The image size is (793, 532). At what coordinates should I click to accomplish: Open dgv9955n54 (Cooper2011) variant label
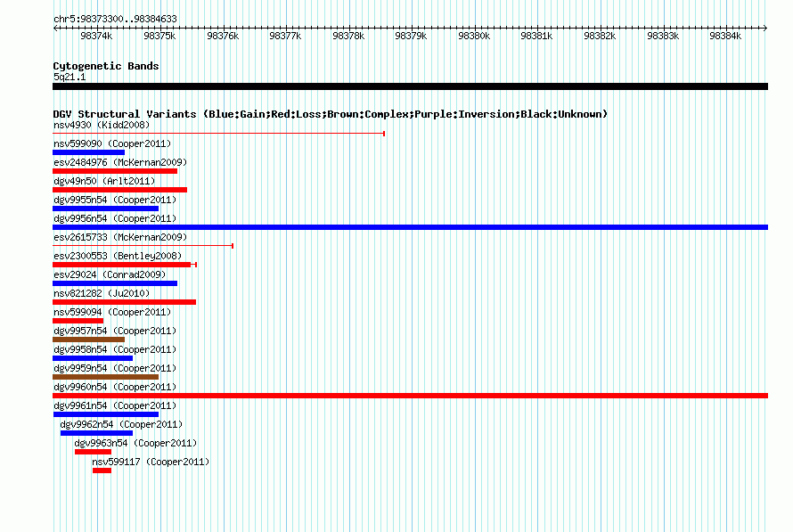point(115,200)
